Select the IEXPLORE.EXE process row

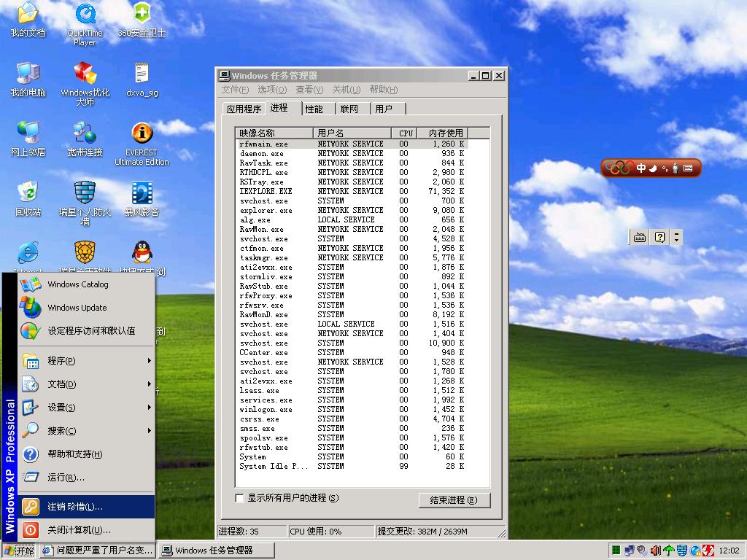(x=266, y=191)
